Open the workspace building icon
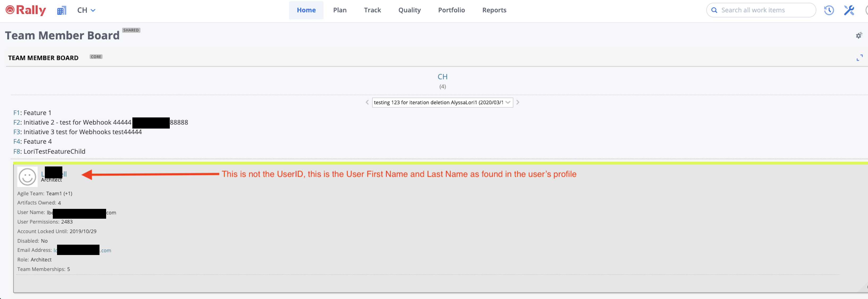The image size is (868, 299). tap(61, 10)
